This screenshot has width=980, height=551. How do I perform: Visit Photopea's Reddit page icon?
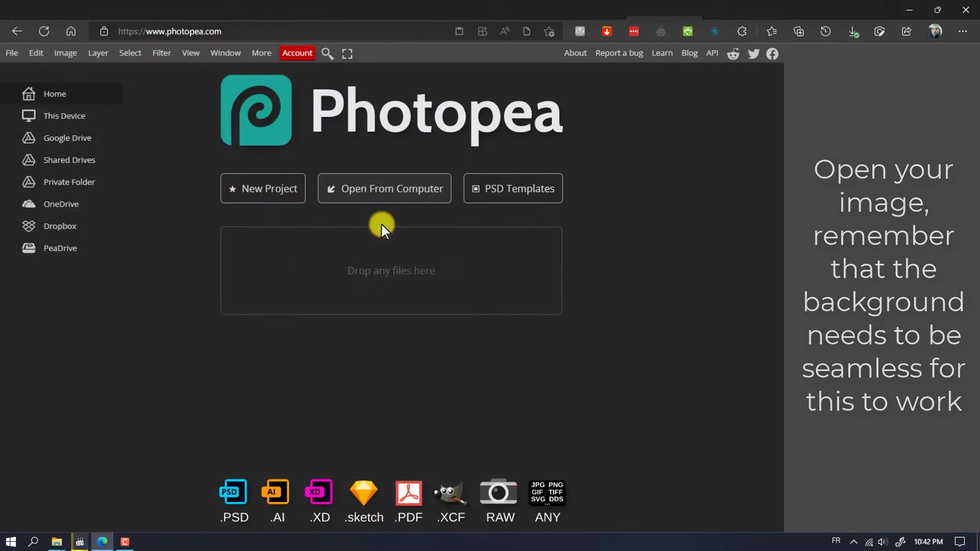point(733,53)
